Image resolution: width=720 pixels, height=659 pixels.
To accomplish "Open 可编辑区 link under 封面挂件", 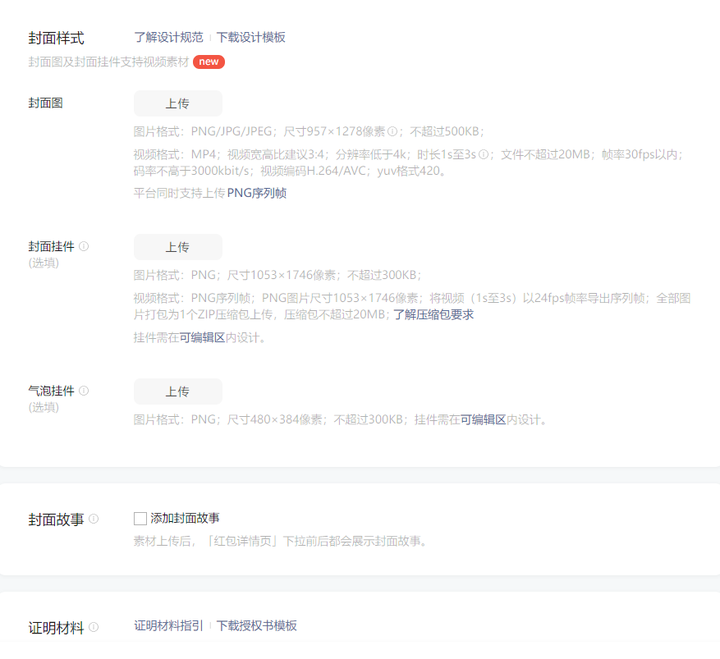I will [x=202, y=338].
